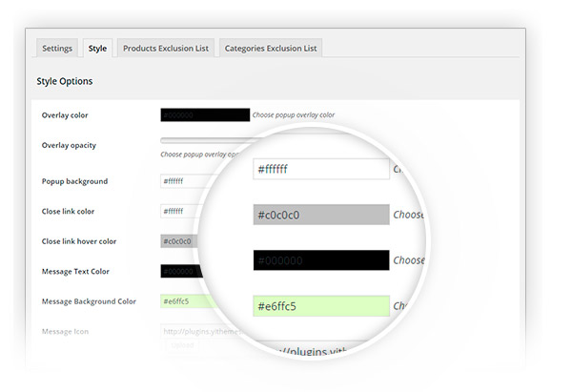Click the Close link hover color label
Viewport: 572px width, 392px height.
pyautogui.click(x=79, y=241)
